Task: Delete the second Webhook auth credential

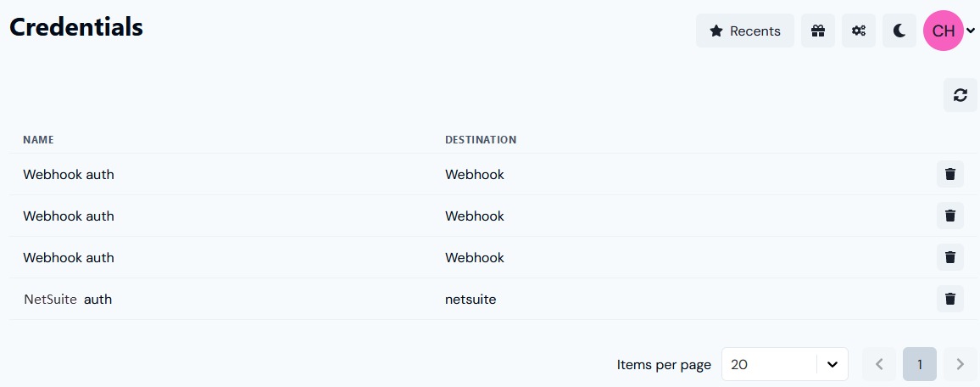Action: [949, 216]
